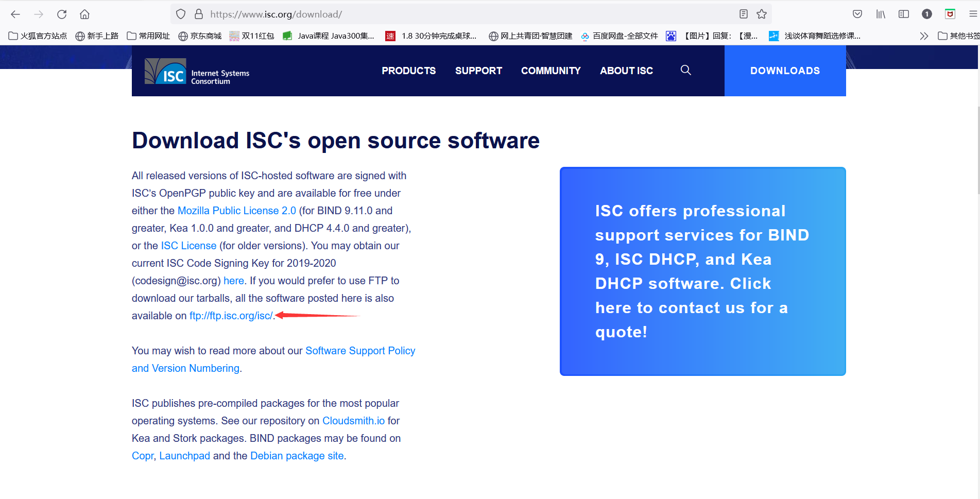Click the DOWNLOADS button
980x499 pixels.
[x=785, y=70]
